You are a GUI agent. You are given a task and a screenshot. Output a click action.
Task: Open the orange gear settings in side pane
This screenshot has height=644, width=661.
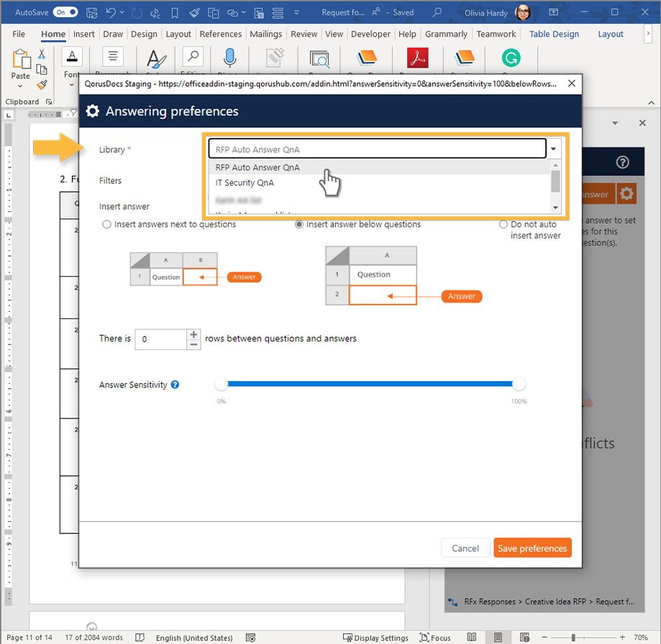[626, 194]
